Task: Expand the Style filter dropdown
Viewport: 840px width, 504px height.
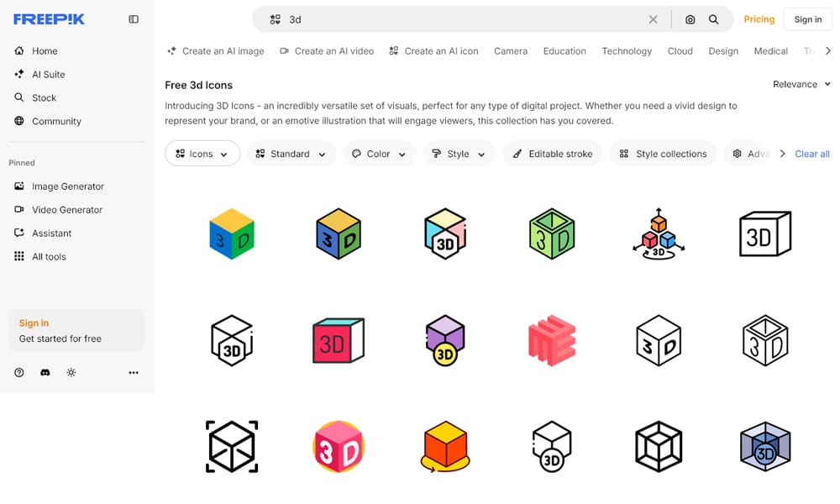Action: 459,154
